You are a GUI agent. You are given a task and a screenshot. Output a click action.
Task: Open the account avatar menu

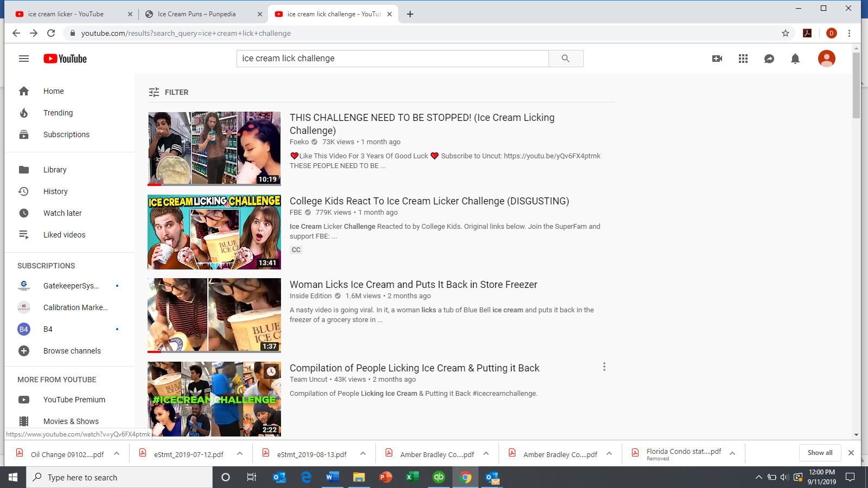827,59
